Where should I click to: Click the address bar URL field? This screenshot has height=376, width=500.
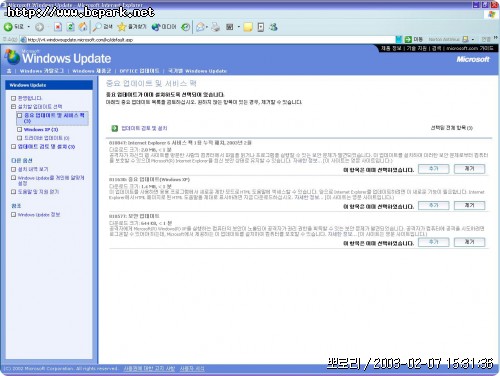(207, 40)
